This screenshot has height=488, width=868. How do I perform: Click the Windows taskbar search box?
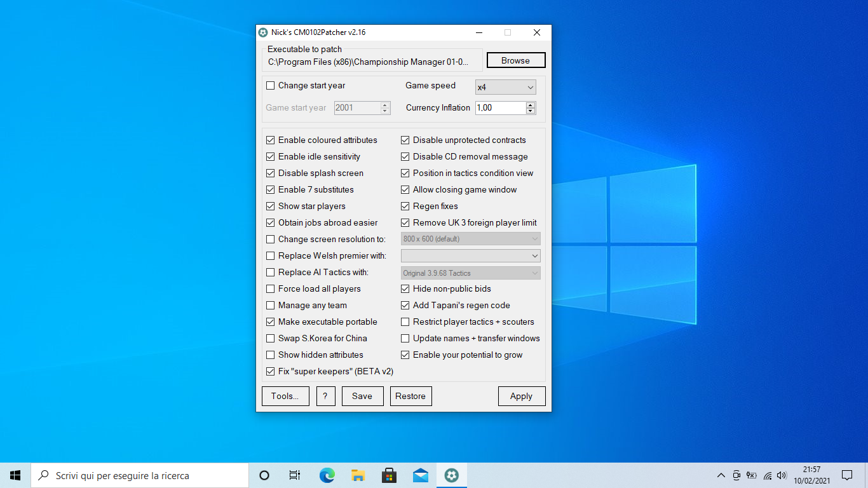click(140, 475)
